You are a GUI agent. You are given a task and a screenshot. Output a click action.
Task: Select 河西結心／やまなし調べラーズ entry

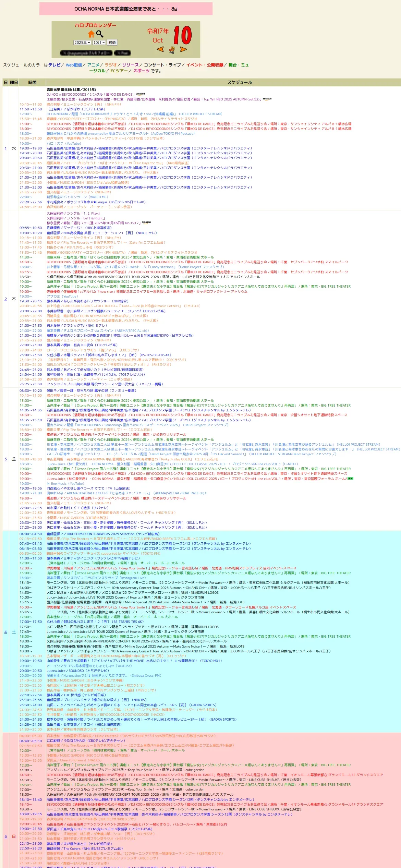[x=89, y=489]
